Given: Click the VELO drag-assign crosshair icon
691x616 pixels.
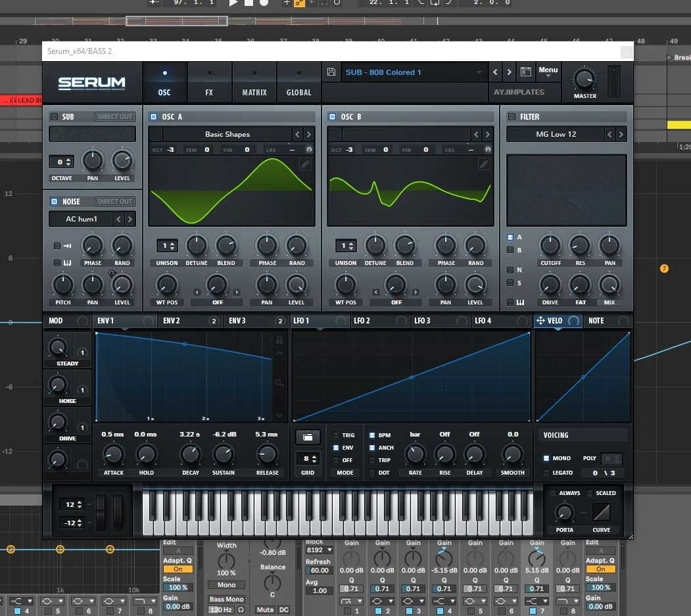Looking at the screenshot, I should point(540,321).
